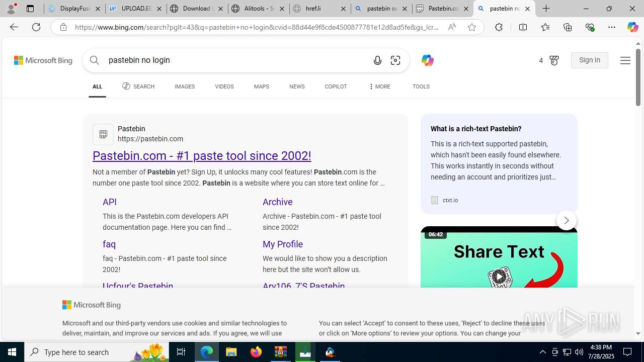
Task: Open the Archive sublink
Action: click(x=278, y=202)
